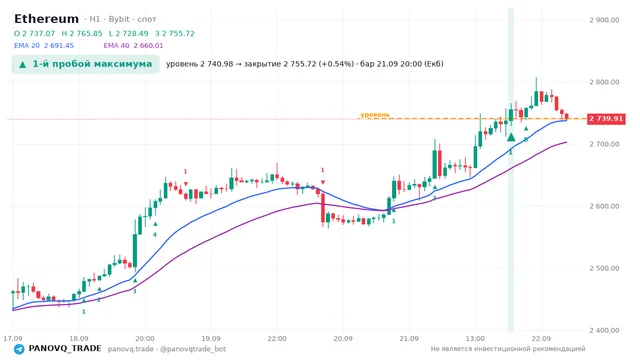Click the 2 700.00 price axis label

pyautogui.click(x=604, y=144)
